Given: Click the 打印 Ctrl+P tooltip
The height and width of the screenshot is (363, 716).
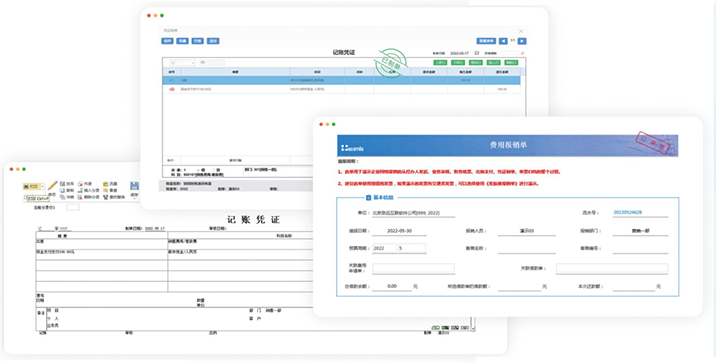Looking at the screenshot, I should click(37, 199).
